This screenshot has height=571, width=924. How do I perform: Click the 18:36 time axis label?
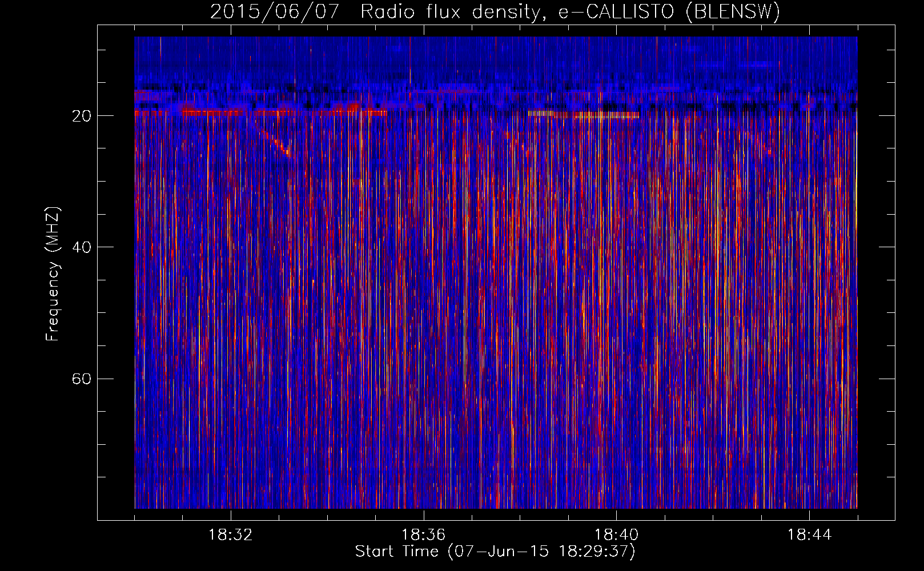coord(423,535)
